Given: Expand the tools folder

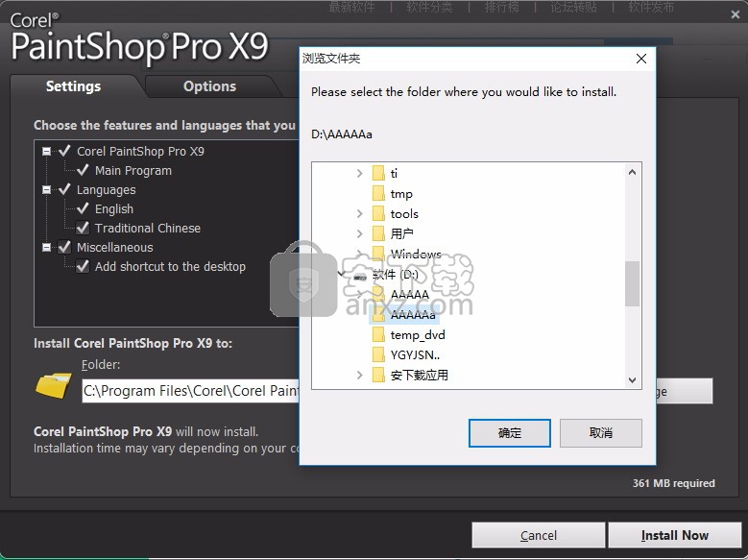Looking at the screenshot, I should click(x=360, y=214).
